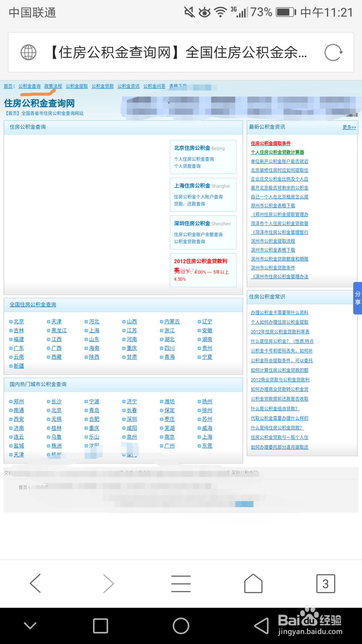This screenshot has height=644, width=362.
Task: Tap the browser reload icon
Action: point(333,53)
